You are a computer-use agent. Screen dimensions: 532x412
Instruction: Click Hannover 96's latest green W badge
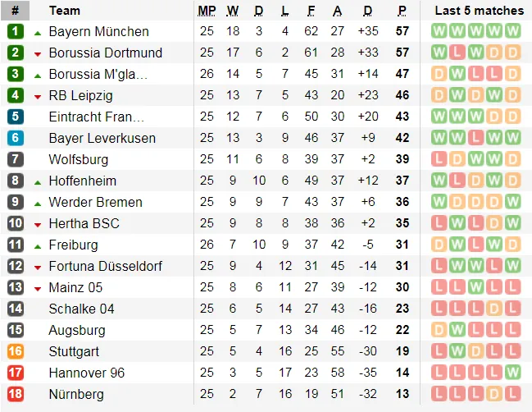tap(513, 373)
